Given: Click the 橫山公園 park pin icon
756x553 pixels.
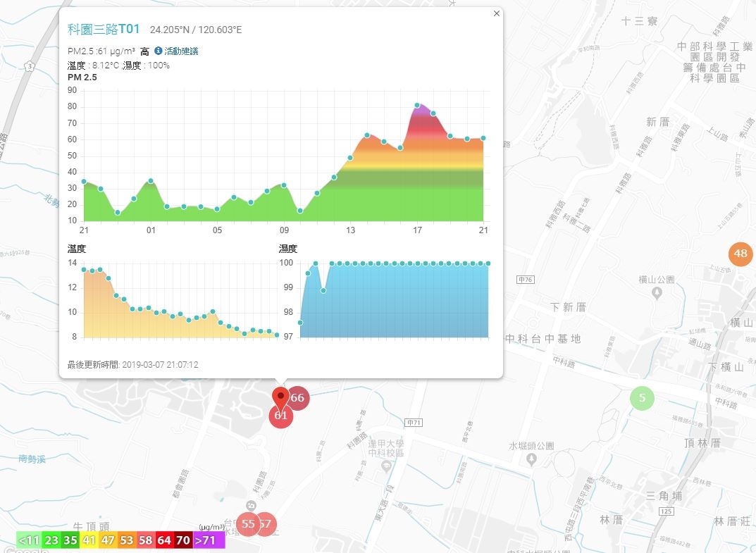Looking at the screenshot, I should click(x=657, y=292).
